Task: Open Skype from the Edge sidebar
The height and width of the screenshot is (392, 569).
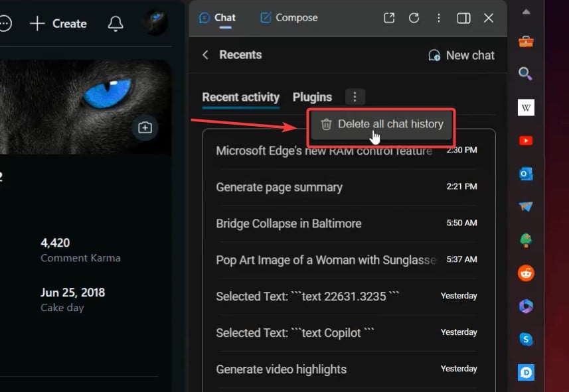Action: (526, 339)
